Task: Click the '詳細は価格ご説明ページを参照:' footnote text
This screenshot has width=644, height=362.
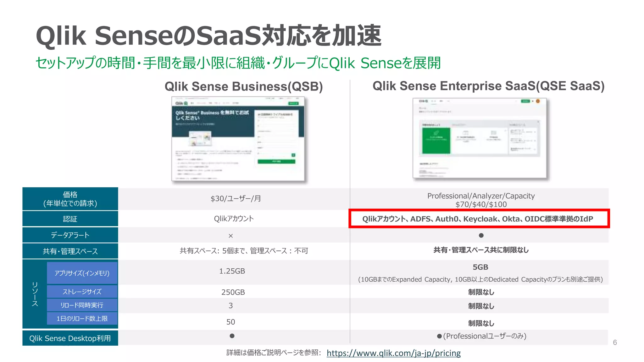Action: tap(274, 353)
